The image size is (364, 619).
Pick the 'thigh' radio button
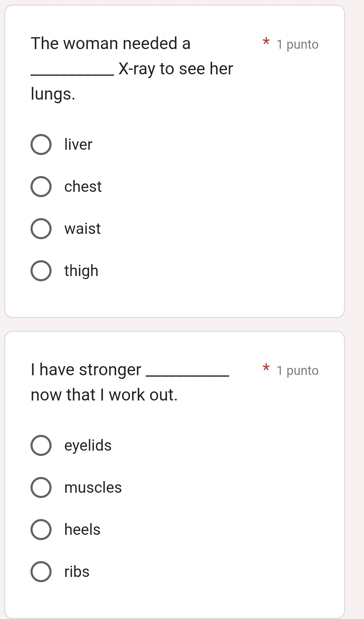pos(41,271)
